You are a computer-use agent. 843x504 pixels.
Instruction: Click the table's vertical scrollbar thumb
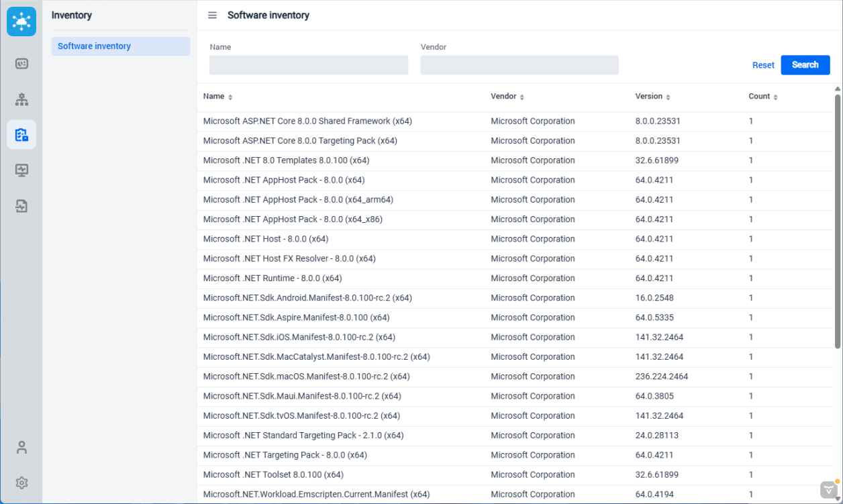pos(838,221)
